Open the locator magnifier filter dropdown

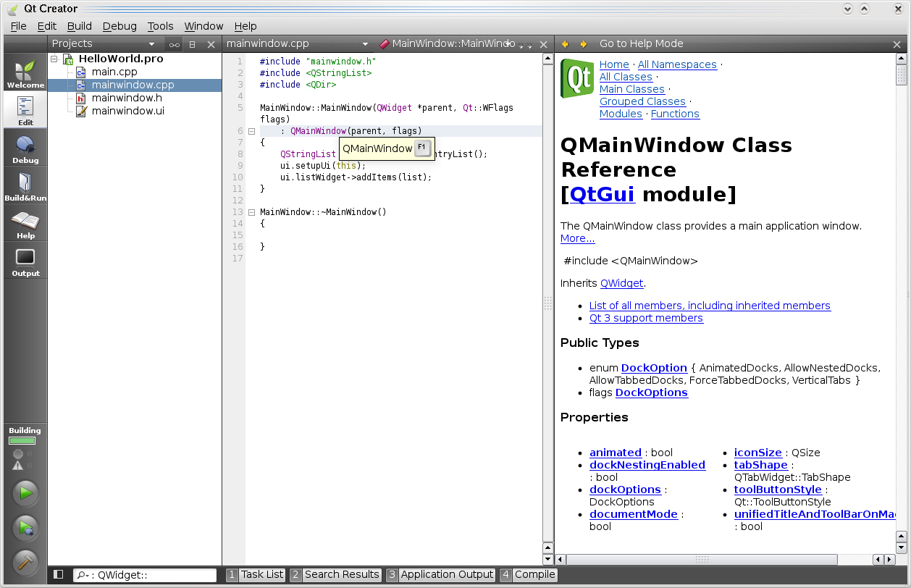coord(83,575)
